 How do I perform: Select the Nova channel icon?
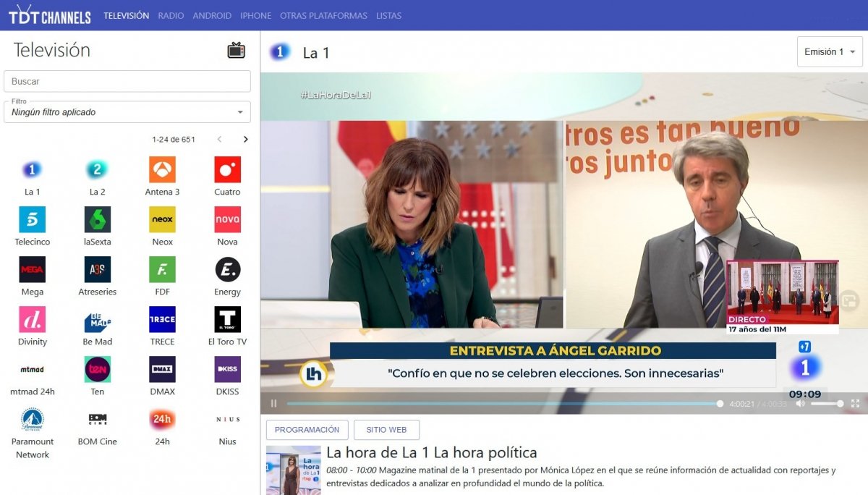[227, 220]
